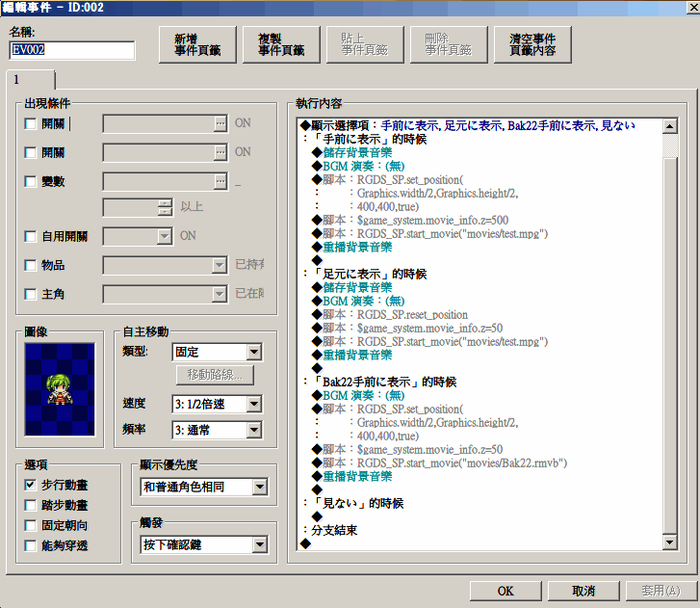Click the event character graphic thumbnail
Screen dimensions: 700x608
point(60,389)
